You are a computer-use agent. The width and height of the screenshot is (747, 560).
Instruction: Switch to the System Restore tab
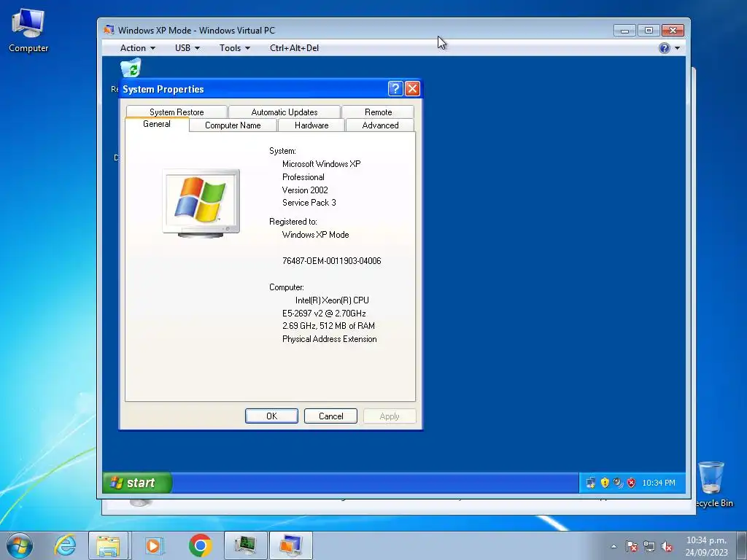(x=177, y=112)
